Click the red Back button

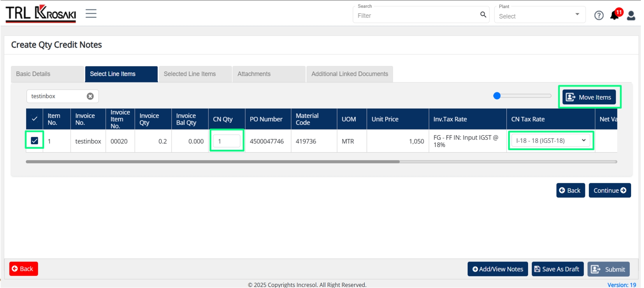pyautogui.click(x=24, y=269)
